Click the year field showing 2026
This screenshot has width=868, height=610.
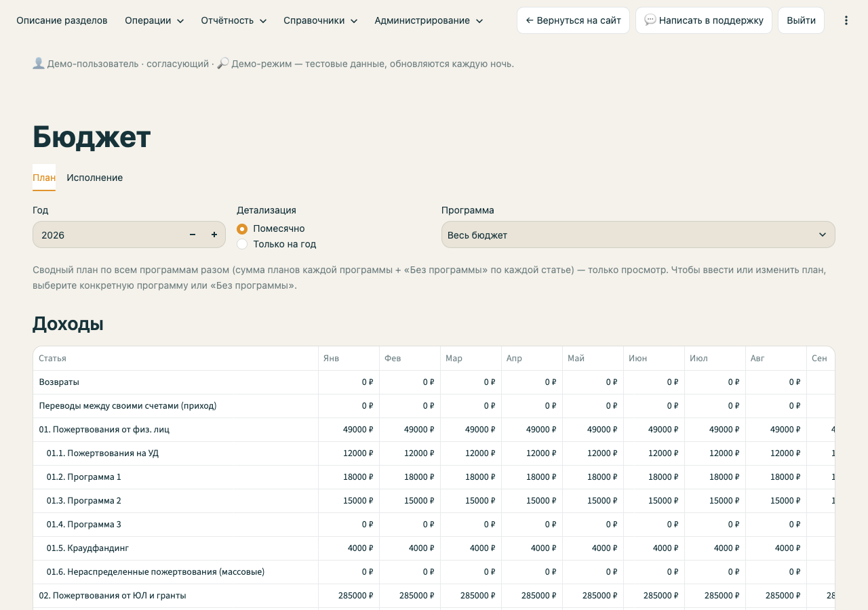108,235
